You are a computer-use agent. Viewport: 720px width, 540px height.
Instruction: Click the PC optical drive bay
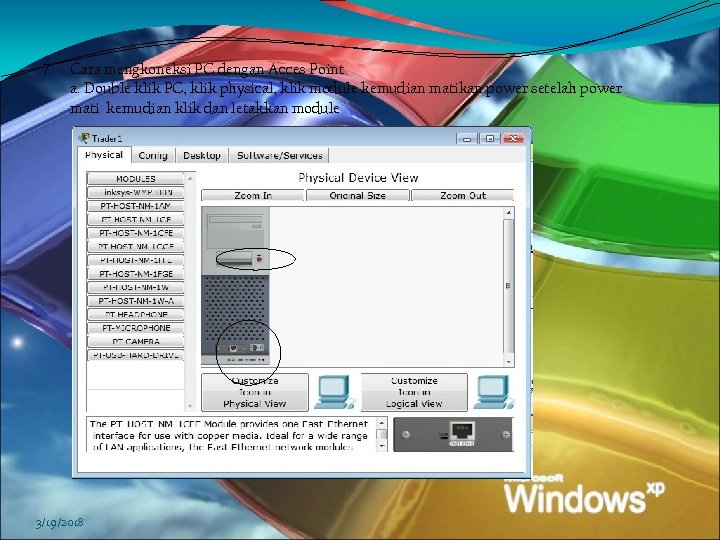pyautogui.click(x=236, y=220)
